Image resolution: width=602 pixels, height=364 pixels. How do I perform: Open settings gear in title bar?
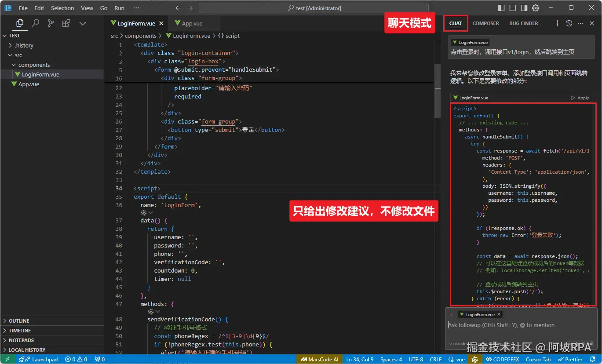tap(536, 8)
